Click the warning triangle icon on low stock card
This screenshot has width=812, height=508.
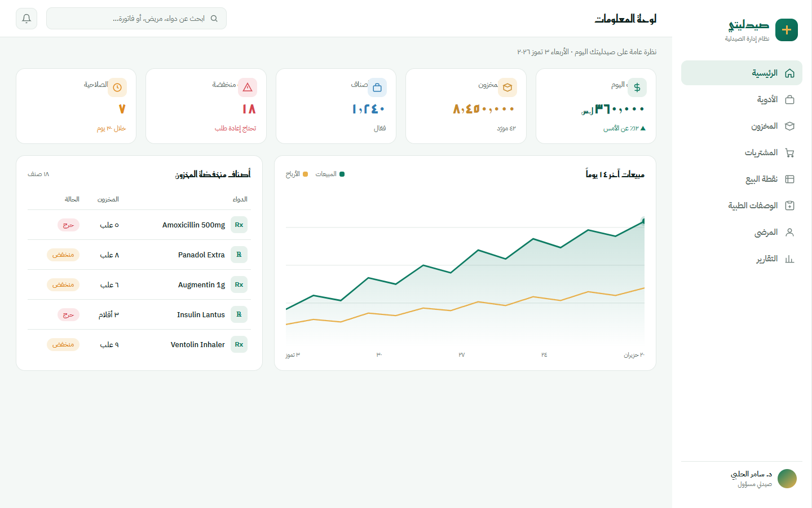click(x=248, y=87)
